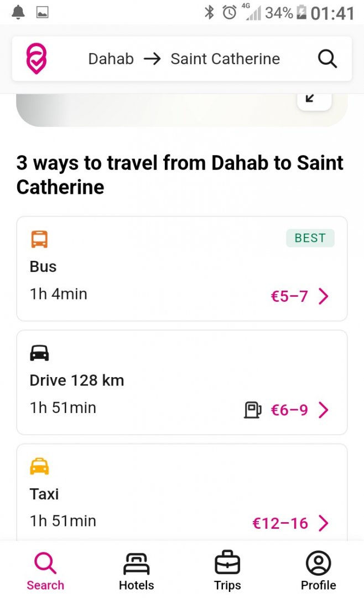Viewport: 364px width, 598px height.
Task: Tap the BEST badge on Bus
Action: [x=310, y=238]
